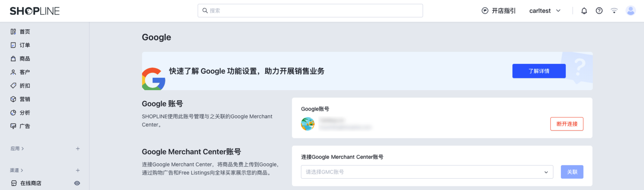Click the Google G logo in banner
644x190 pixels.
point(153,79)
